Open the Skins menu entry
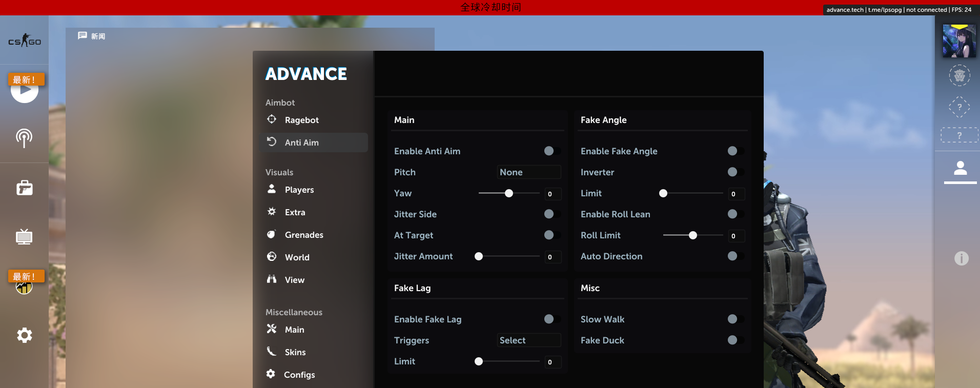Screen dimensions: 980x388 295,352
